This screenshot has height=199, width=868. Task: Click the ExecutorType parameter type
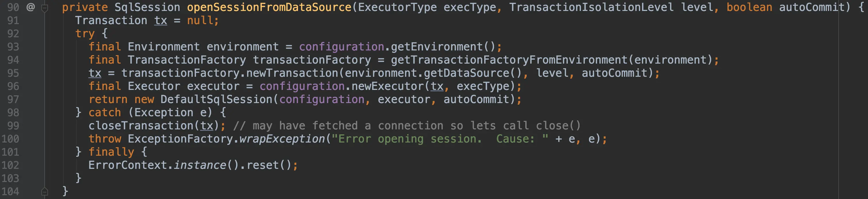(x=397, y=7)
